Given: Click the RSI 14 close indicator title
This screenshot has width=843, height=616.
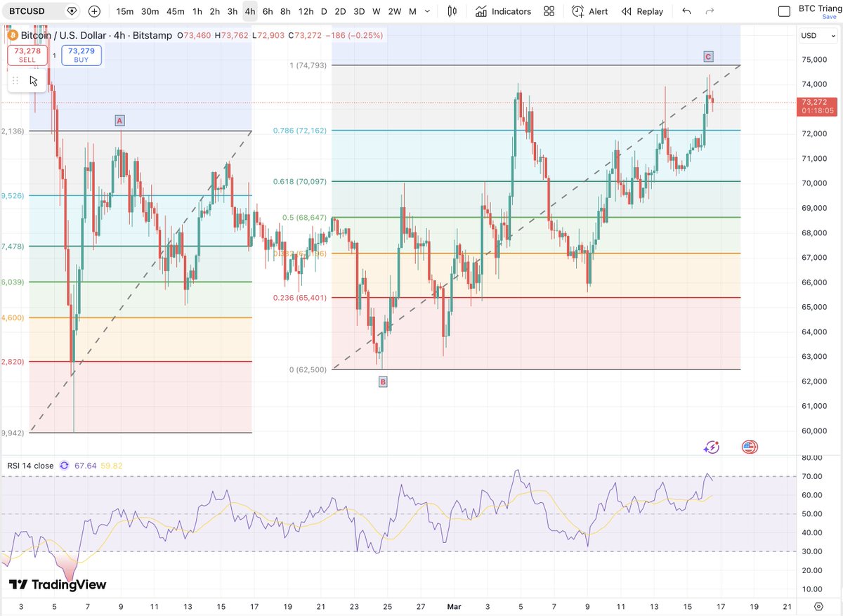Looking at the screenshot, I should tap(30, 465).
